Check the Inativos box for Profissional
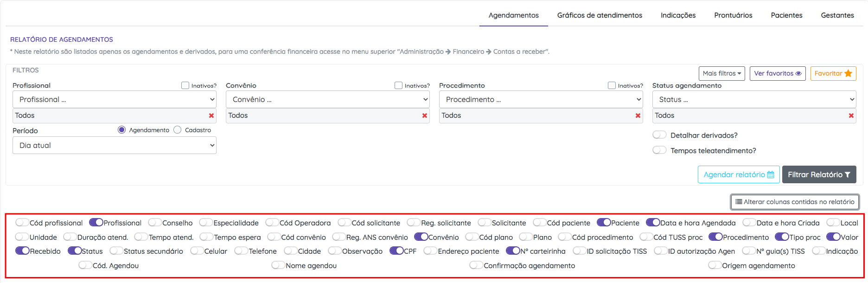The height and width of the screenshot is (283, 868). click(185, 85)
